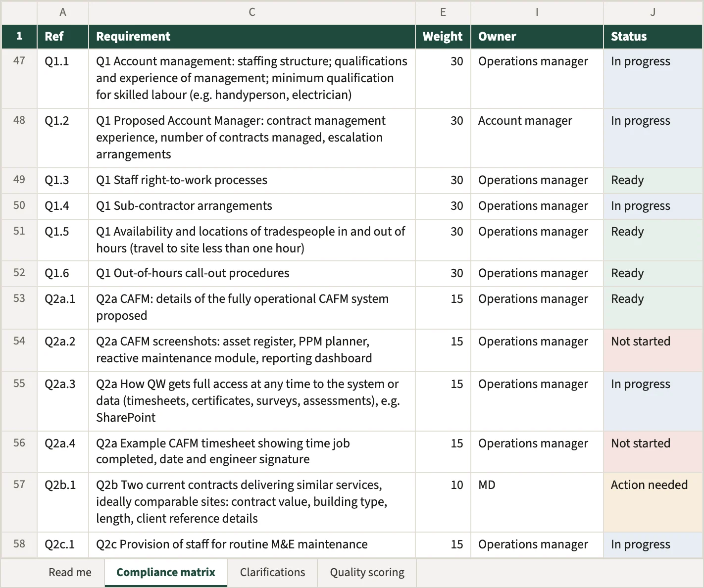This screenshot has width=704, height=588.
Task: Select the Ref cell Q2b.1
Action: (x=63, y=502)
